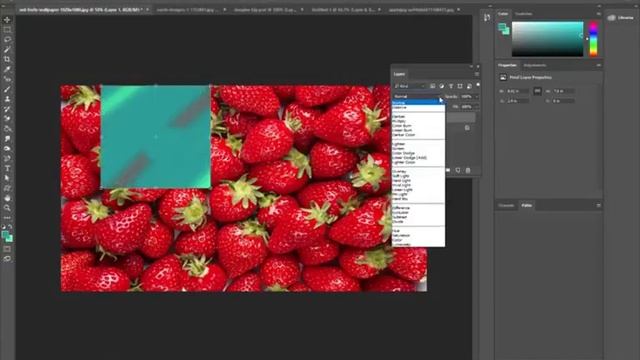640x360 pixels.
Task: Toggle the link width and height button
Action: (537, 91)
